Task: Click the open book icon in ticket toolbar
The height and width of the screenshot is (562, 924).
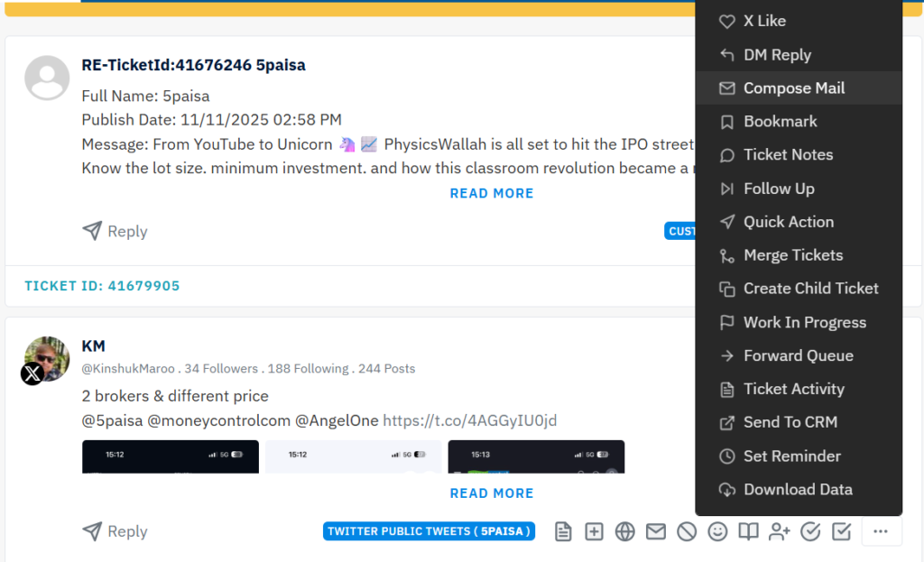Action: 748,532
